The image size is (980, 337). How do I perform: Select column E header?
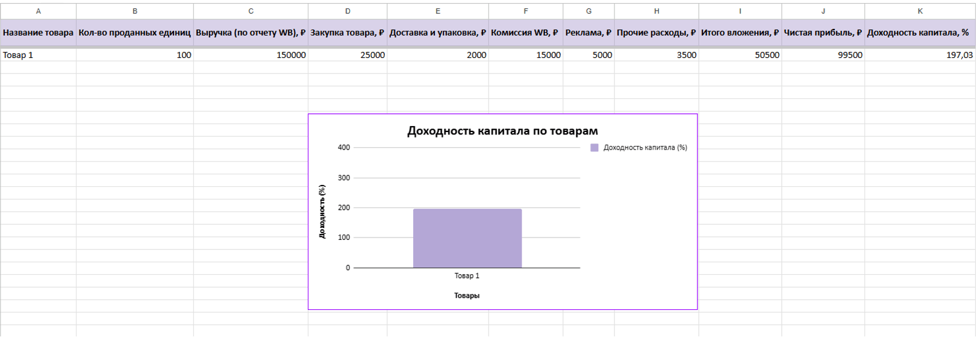coord(438,11)
